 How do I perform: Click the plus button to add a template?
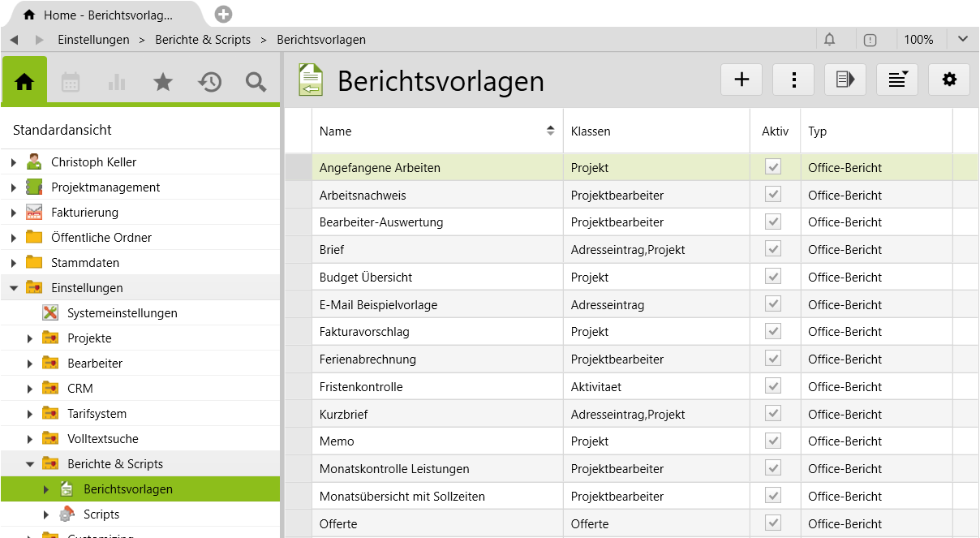point(741,80)
